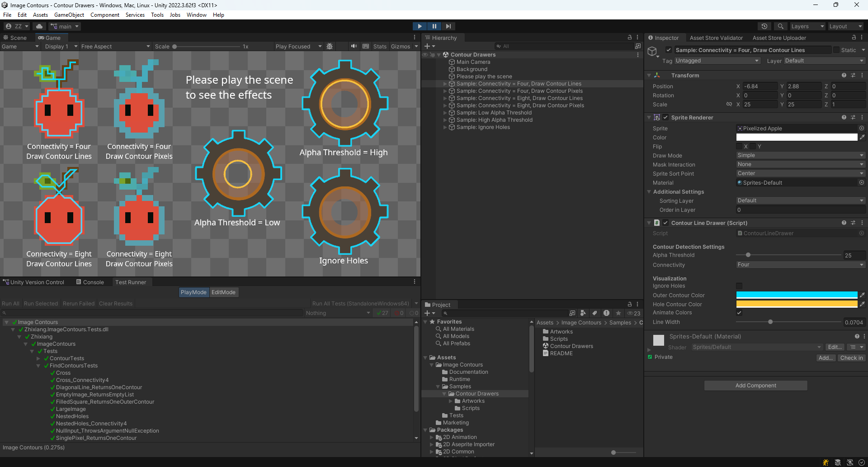Uncheck the Animate Colors checkbox
868x467 pixels.
[x=739, y=313]
